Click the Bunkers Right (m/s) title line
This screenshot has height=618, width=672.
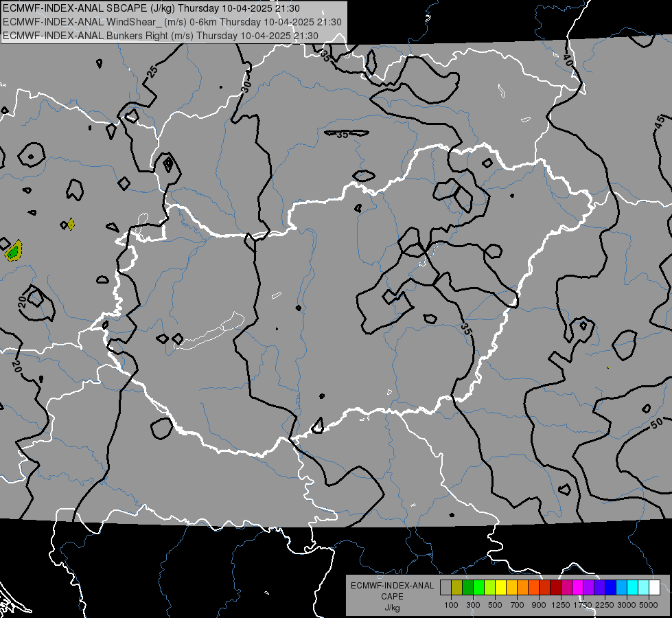click(x=161, y=36)
